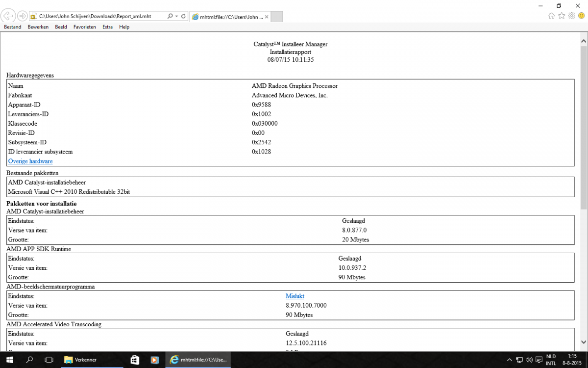Go back with the browser back arrow
Viewport: 588px width, 368px height.
(8, 16)
